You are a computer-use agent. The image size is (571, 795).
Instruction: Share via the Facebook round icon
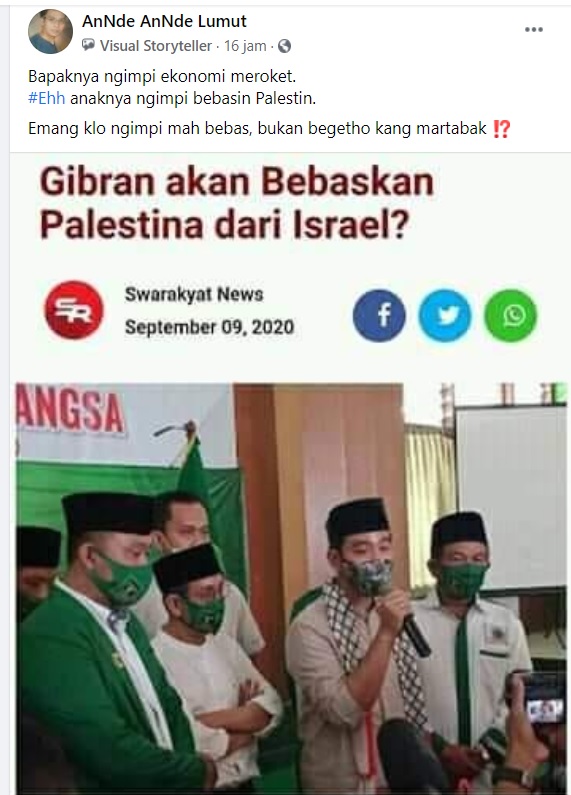(379, 315)
